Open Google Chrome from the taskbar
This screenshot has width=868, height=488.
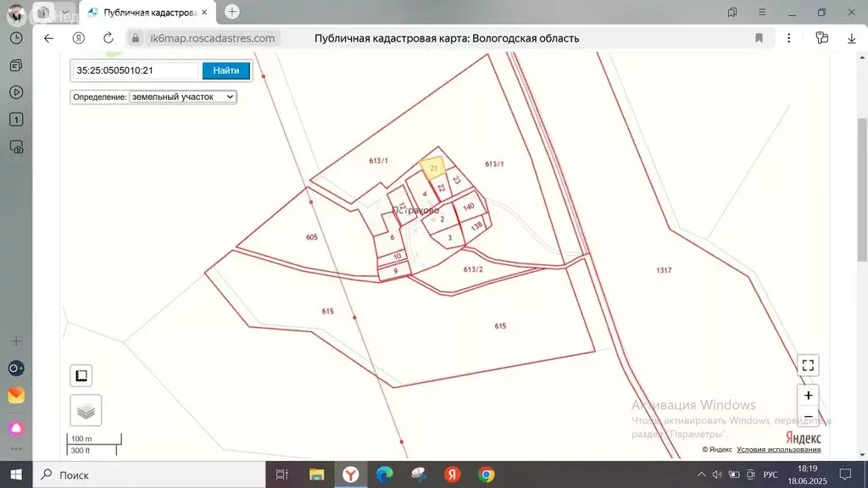(487, 474)
